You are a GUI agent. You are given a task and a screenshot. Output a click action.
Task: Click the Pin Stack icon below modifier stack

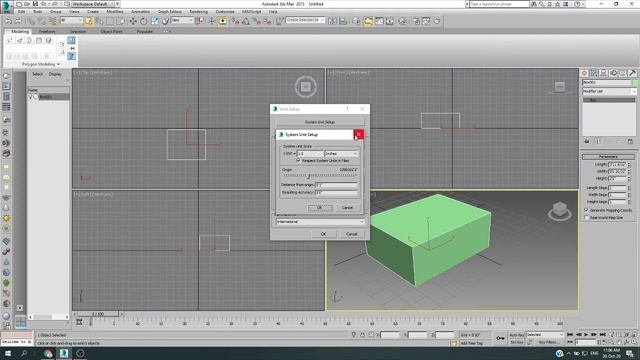[587, 141]
